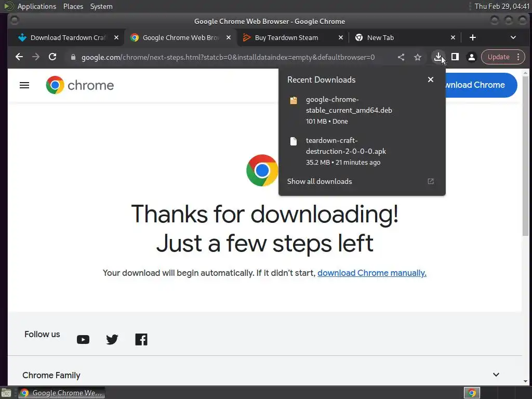Switch to Buy Teardown Steam tab
The width and height of the screenshot is (532, 399).
pyautogui.click(x=287, y=37)
